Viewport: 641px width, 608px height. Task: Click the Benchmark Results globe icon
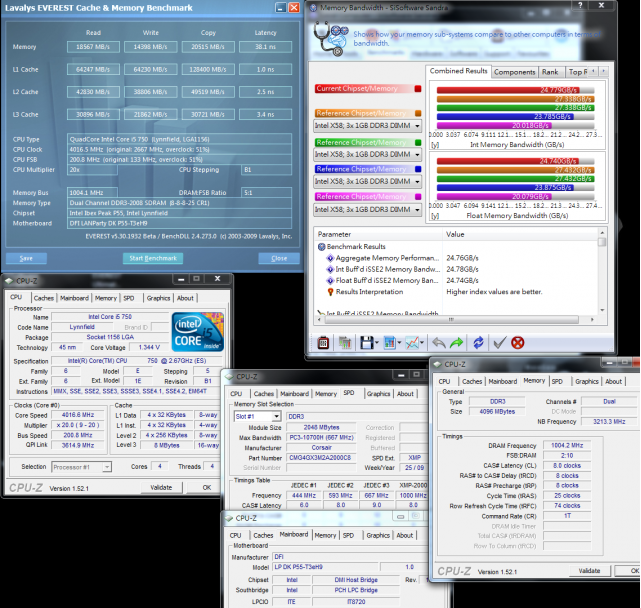pyautogui.click(x=321, y=247)
